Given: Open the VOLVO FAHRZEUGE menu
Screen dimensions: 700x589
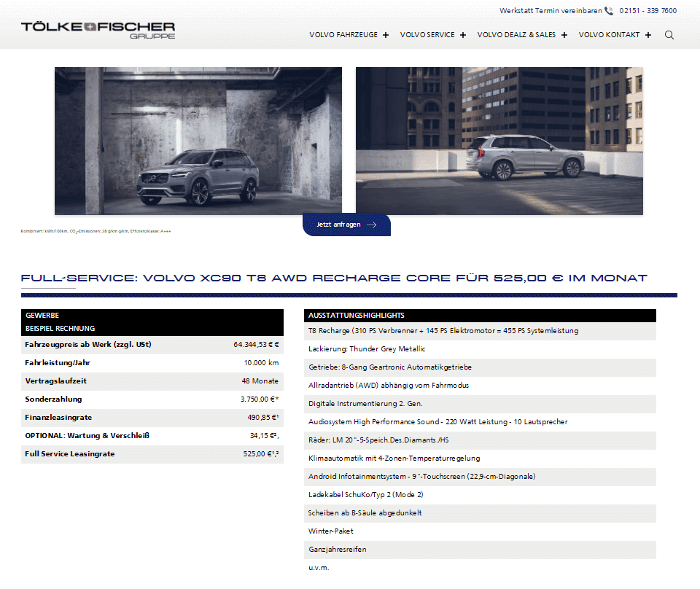Looking at the screenshot, I should click(x=343, y=35).
